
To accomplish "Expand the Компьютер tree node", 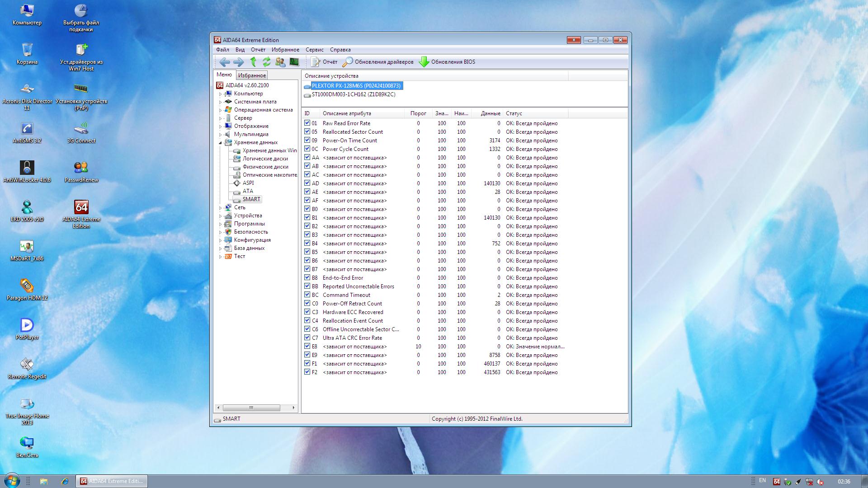I will click(x=221, y=94).
